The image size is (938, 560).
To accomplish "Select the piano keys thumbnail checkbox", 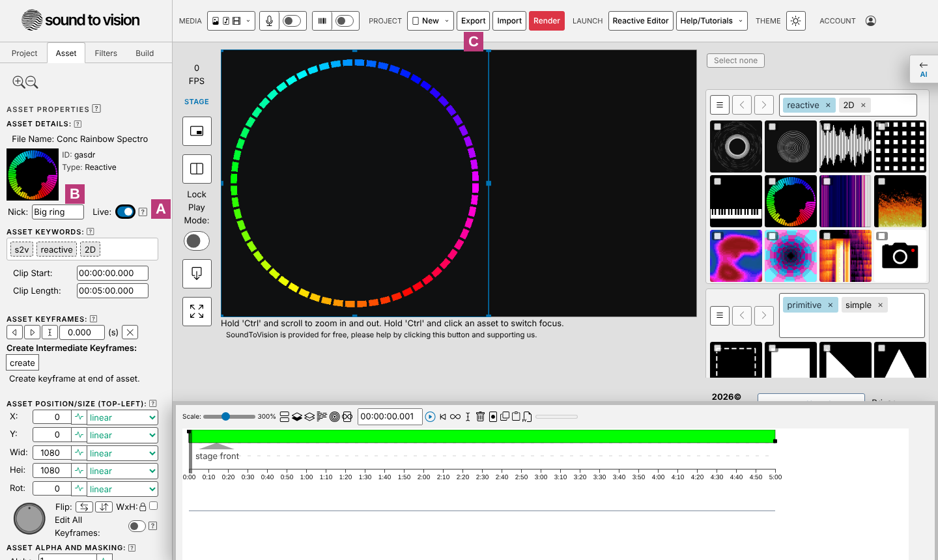I will tap(717, 182).
